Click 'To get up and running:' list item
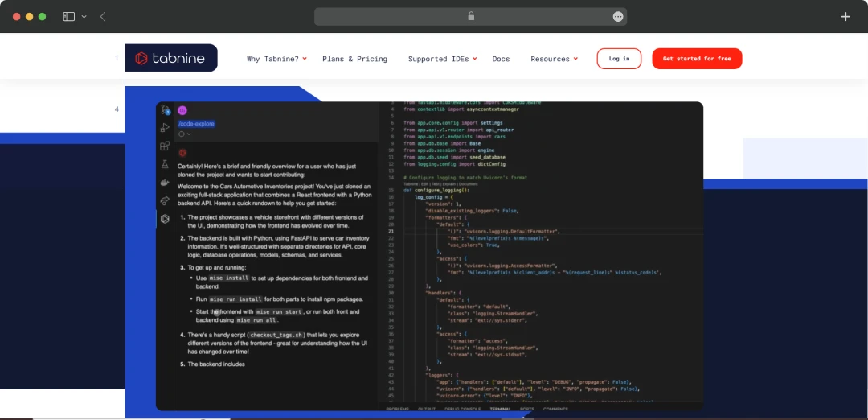This screenshot has width=868, height=420. click(x=216, y=268)
